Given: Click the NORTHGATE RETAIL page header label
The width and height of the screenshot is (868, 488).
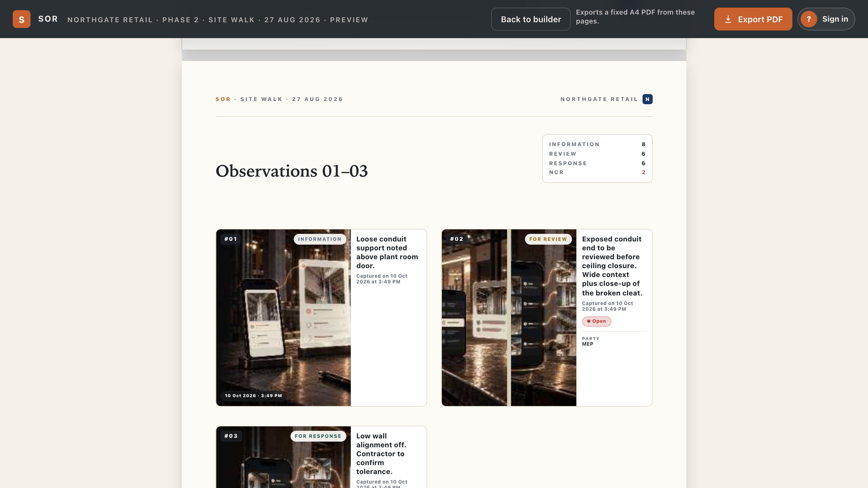Looking at the screenshot, I should pyautogui.click(x=599, y=99).
